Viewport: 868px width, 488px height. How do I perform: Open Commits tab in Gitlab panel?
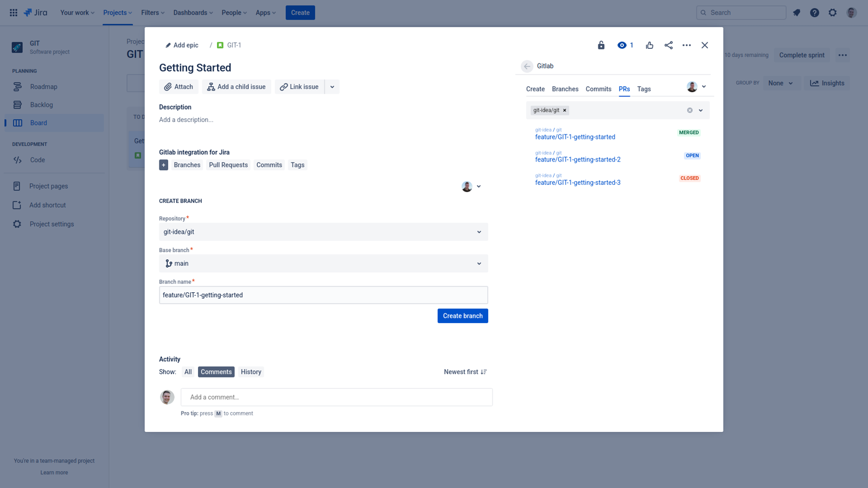(x=598, y=89)
